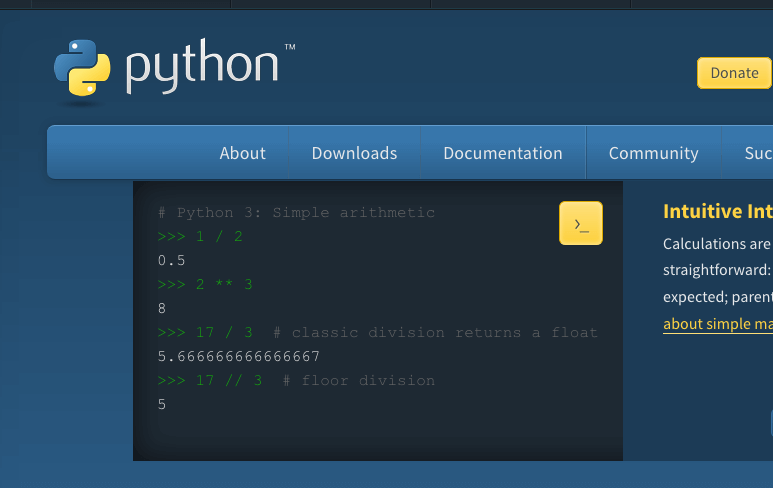Go to the Documentation menu item

tap(502, 153)
